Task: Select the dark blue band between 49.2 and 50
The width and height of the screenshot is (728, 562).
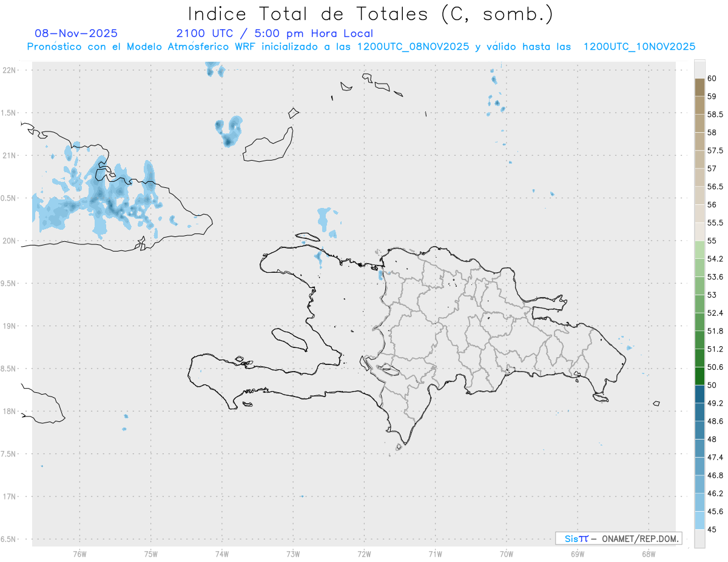Action: [x=699, y=394]
